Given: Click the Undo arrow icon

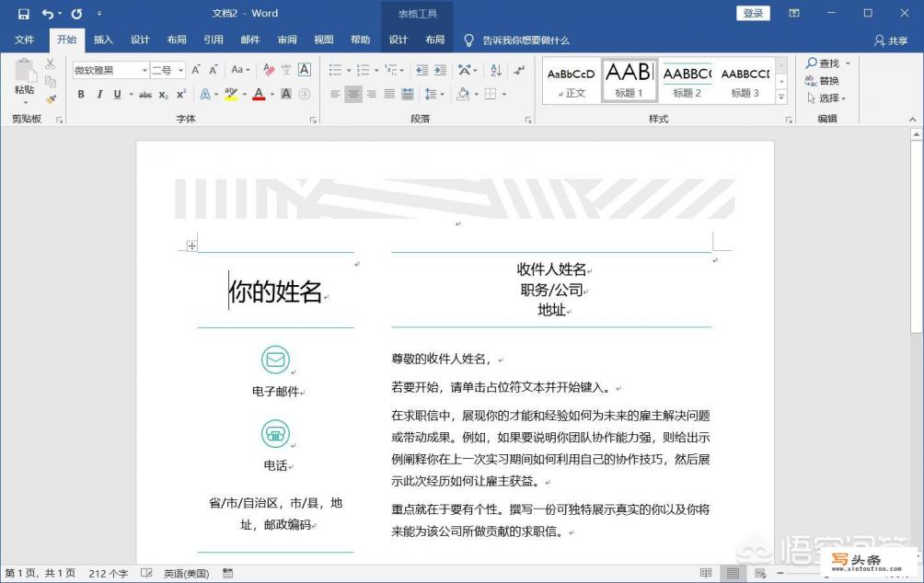Looking at the screenshot, I should 48,14.
